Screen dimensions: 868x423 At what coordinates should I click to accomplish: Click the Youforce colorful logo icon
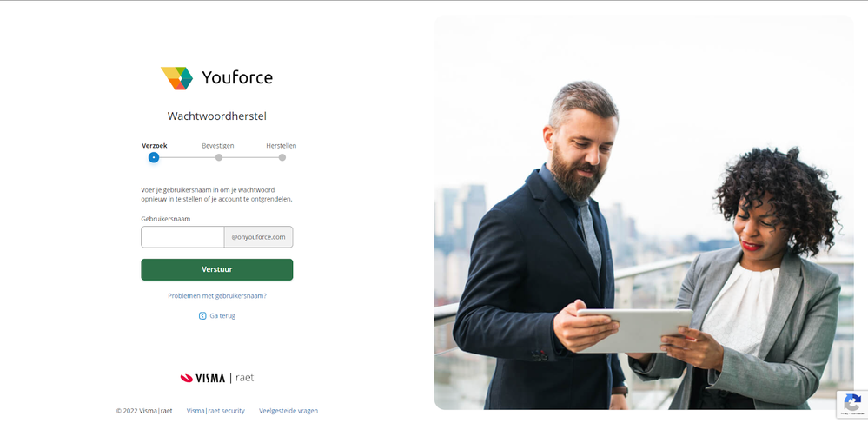tap(176, 78)
